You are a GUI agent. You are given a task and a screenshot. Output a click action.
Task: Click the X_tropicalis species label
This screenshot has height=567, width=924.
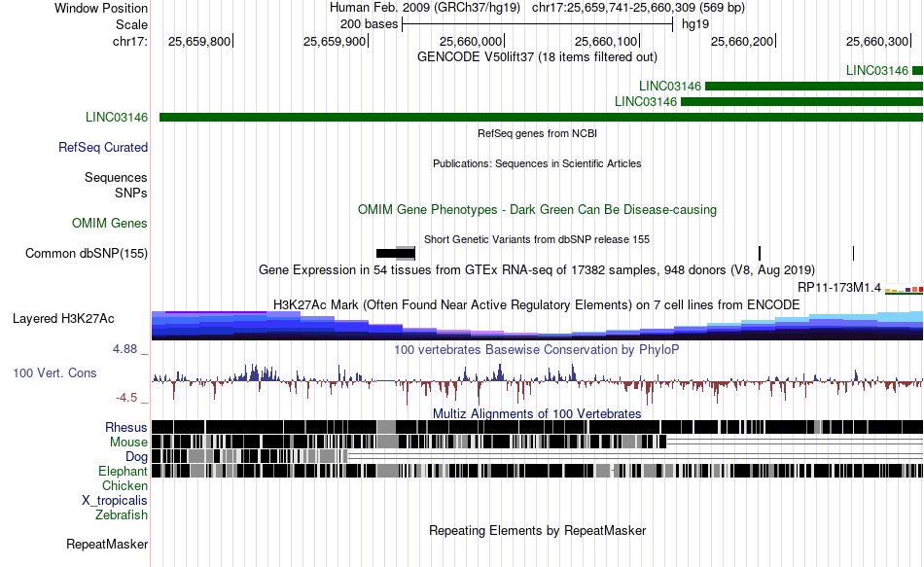point(115,501)
